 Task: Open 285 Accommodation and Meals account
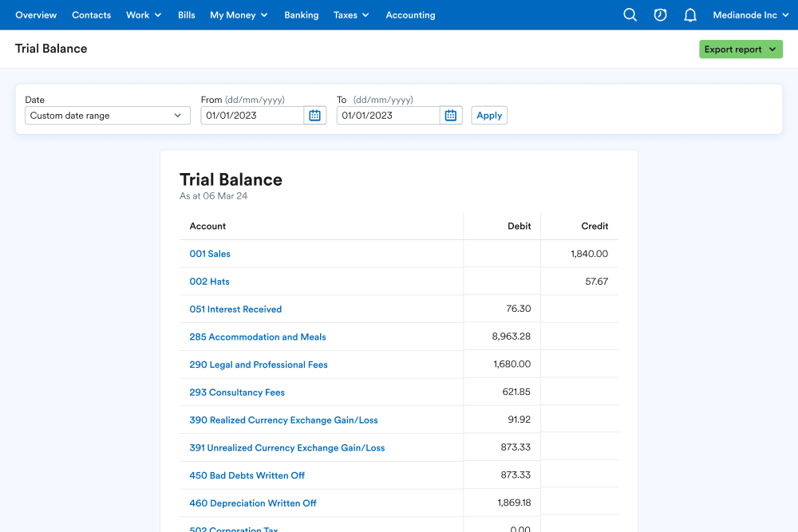[258, 337]
